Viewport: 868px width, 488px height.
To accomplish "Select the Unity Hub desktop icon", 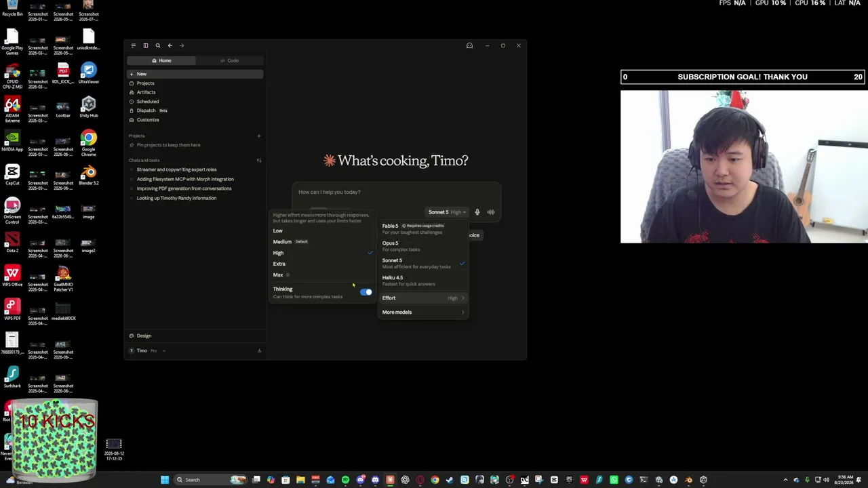I will (88, 107).
